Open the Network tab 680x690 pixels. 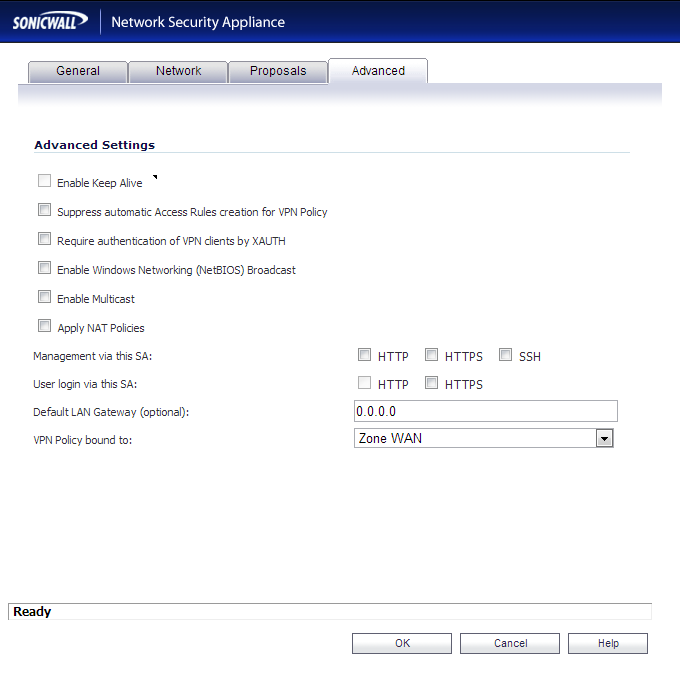178,71
